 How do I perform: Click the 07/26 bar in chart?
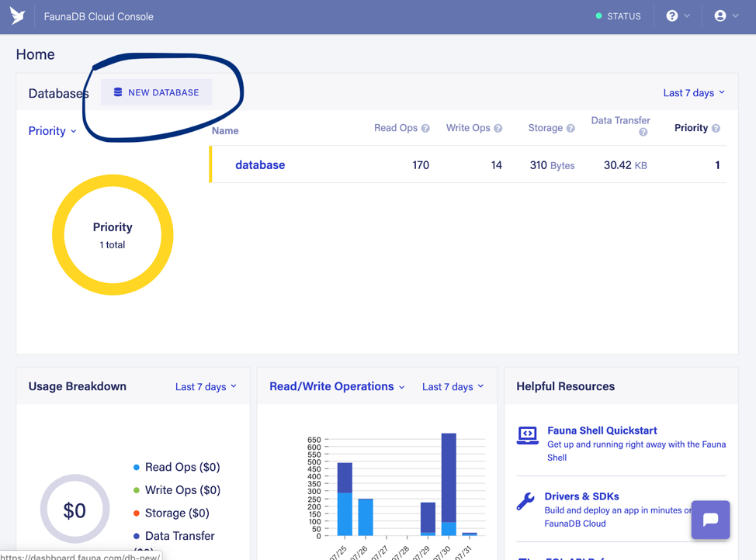[366, 517]
